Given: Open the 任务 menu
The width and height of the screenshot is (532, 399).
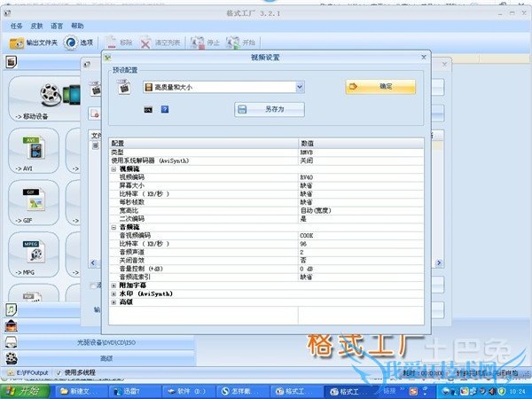Looking at the screenshot, I should click(x=16, y=27).
